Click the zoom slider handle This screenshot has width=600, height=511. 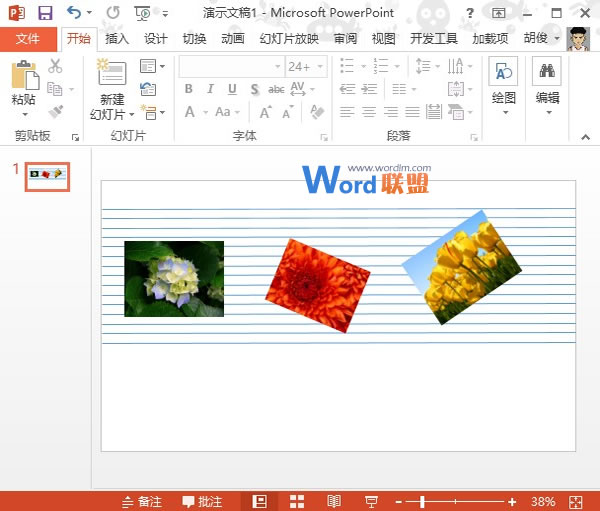pos(422,501)
